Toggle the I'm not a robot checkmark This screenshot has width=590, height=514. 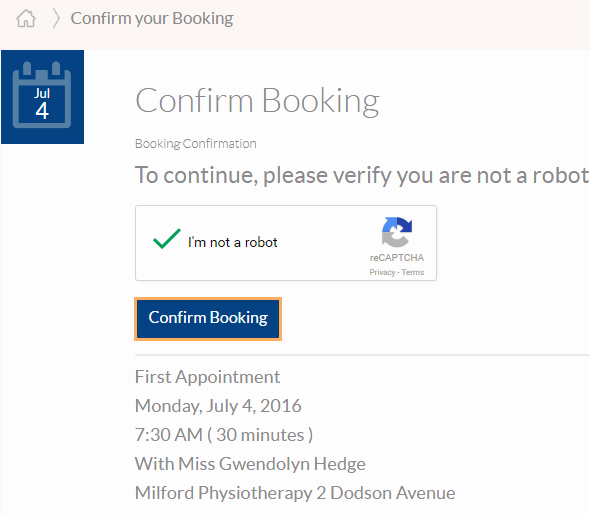[166, 239]
